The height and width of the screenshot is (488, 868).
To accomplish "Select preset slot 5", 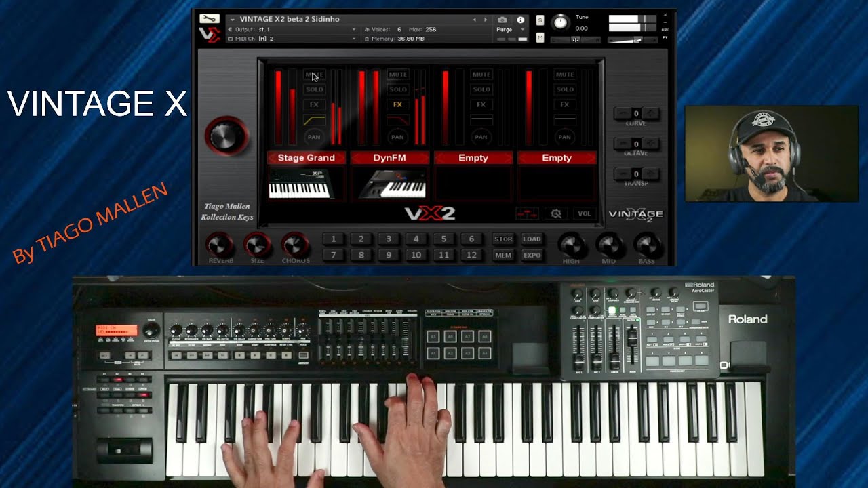I will pyautogui.click(x=443, y=239).
